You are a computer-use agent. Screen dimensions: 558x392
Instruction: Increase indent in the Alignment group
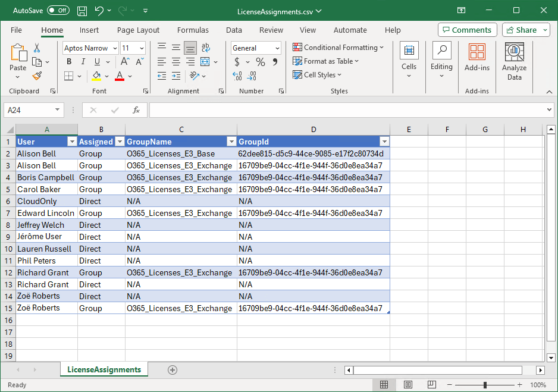(x=176, y=76)
